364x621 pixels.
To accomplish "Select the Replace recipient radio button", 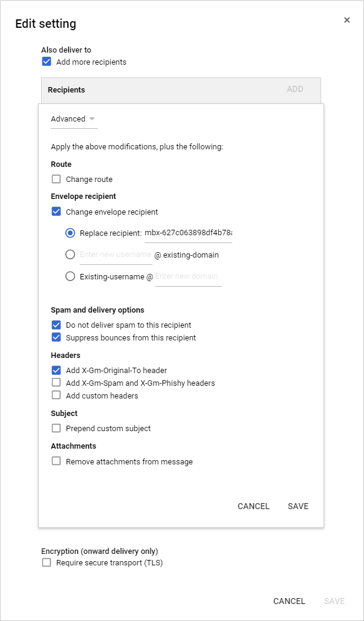I will [x=70, y=233].
